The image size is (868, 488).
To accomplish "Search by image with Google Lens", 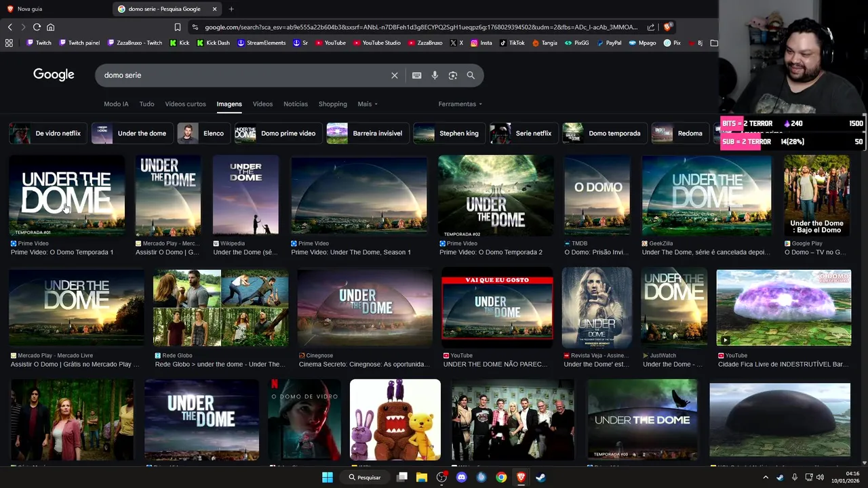I will 453,75.
